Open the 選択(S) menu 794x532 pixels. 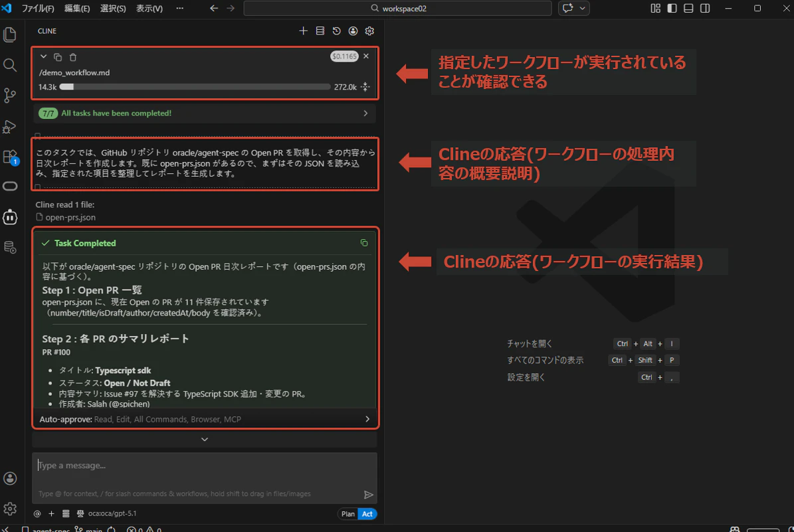click(x=113, y=9)
